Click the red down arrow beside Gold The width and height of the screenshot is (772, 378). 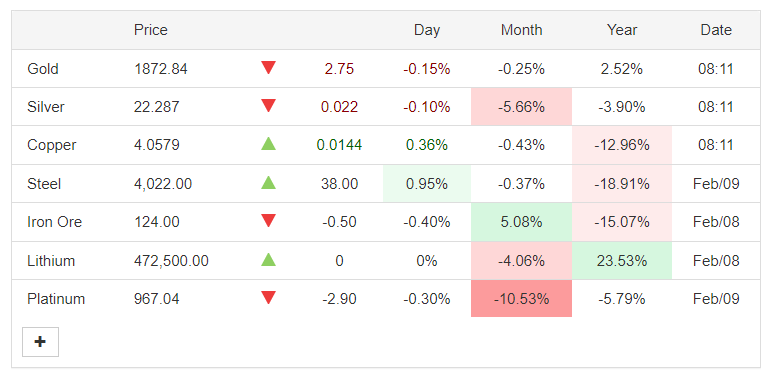268,68
